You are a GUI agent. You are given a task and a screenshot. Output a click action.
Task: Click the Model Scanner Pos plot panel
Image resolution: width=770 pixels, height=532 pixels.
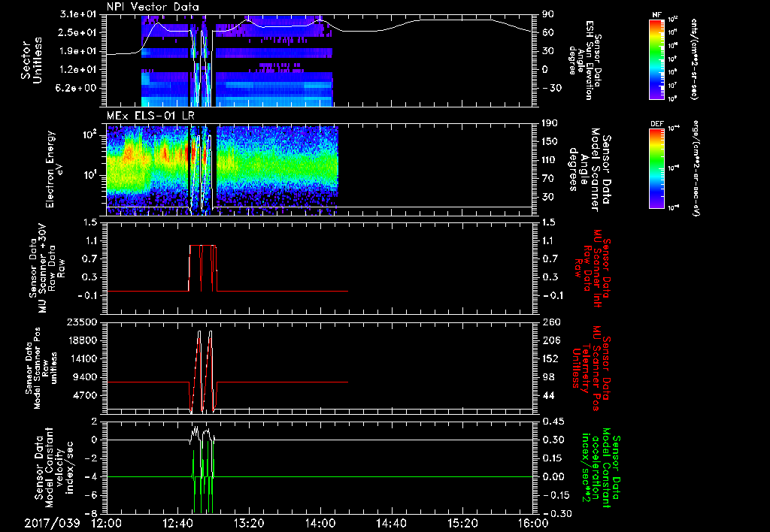[x=320, y=368]
